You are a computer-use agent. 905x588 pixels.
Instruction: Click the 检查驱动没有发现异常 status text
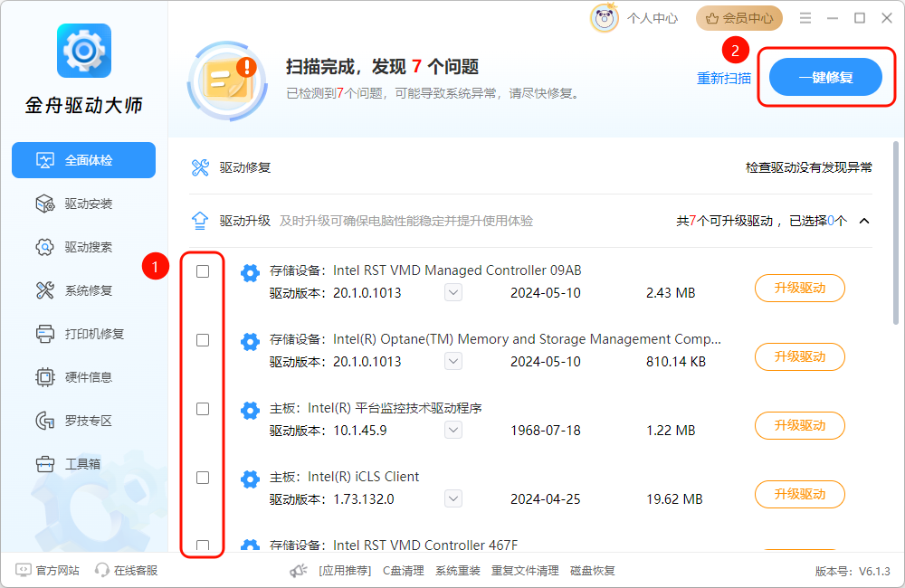808,168
